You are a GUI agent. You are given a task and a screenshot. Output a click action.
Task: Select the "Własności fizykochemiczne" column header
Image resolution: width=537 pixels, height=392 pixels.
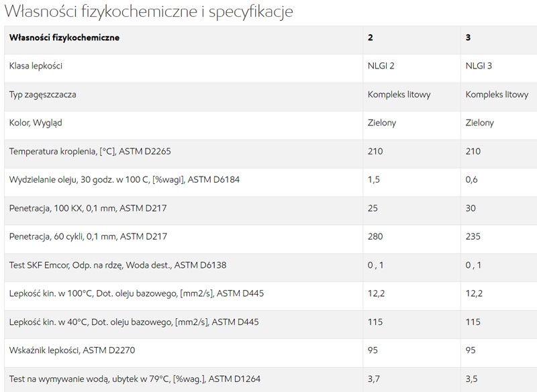tap(64, 38)
